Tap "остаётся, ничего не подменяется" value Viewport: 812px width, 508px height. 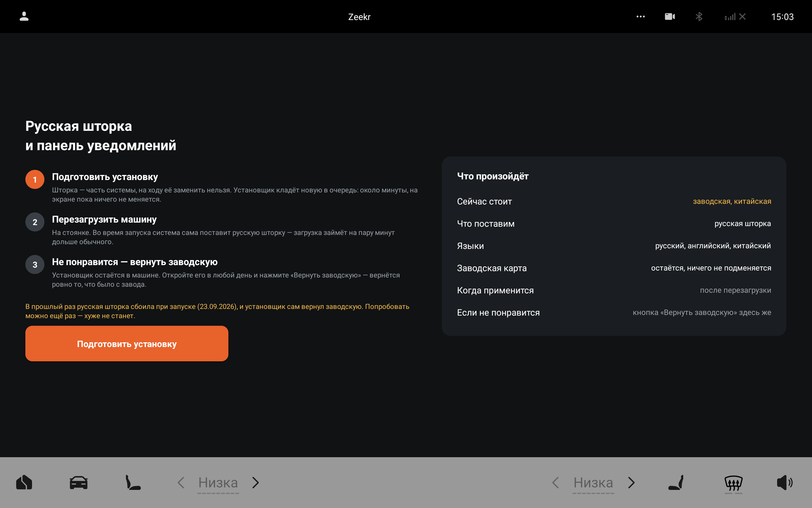click(x=711, y=268)
